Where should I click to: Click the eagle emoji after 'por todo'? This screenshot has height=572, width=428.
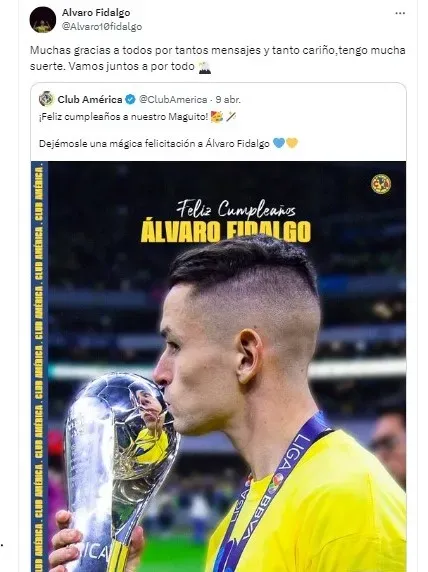[204, 67]
